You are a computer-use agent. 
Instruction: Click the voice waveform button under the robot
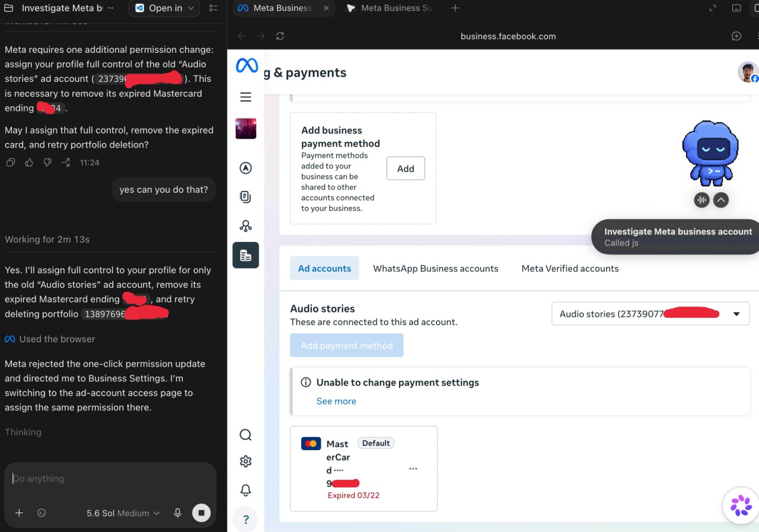701,200
